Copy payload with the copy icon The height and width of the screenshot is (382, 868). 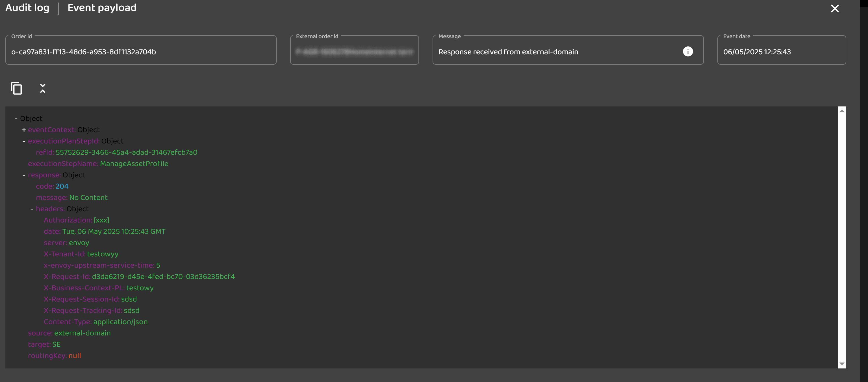16,89
